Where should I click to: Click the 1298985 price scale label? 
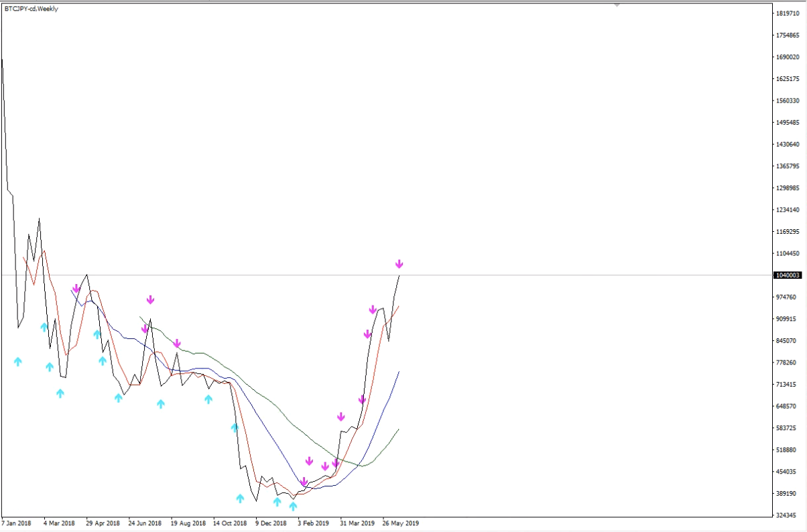point(786,188)
